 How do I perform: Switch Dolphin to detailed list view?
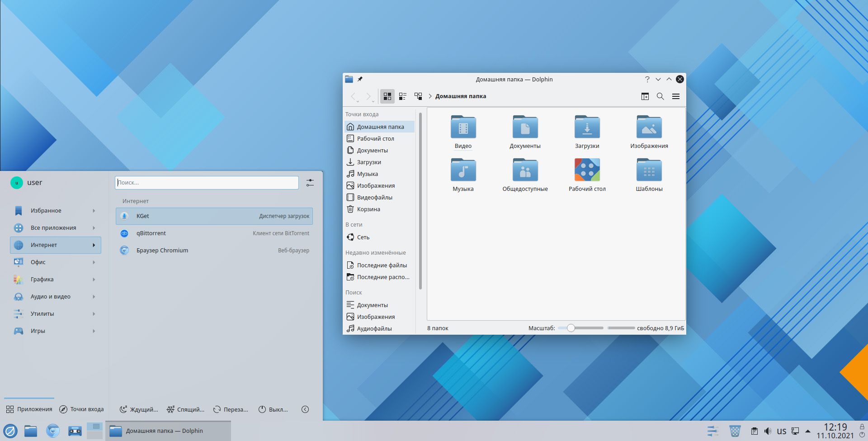click(402, 96)
